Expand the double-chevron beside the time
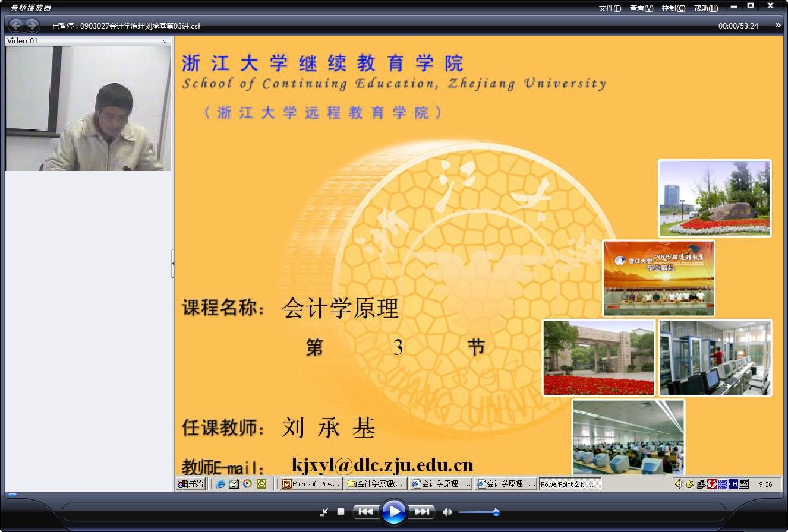The height and width of the screenshot is (532, 788). click(x=778, y=25)
